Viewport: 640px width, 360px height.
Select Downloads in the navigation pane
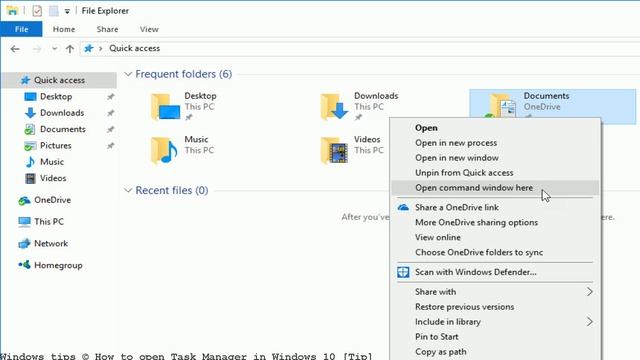[x=62, y=113]
